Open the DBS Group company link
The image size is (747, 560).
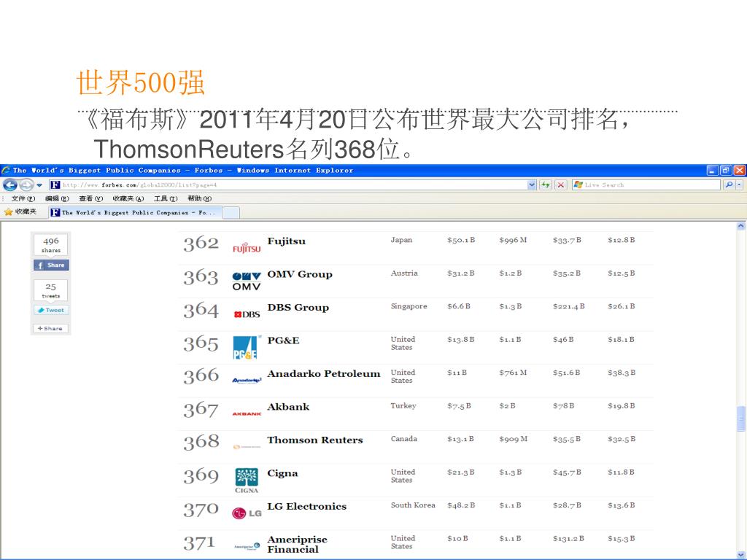point(298,308)
